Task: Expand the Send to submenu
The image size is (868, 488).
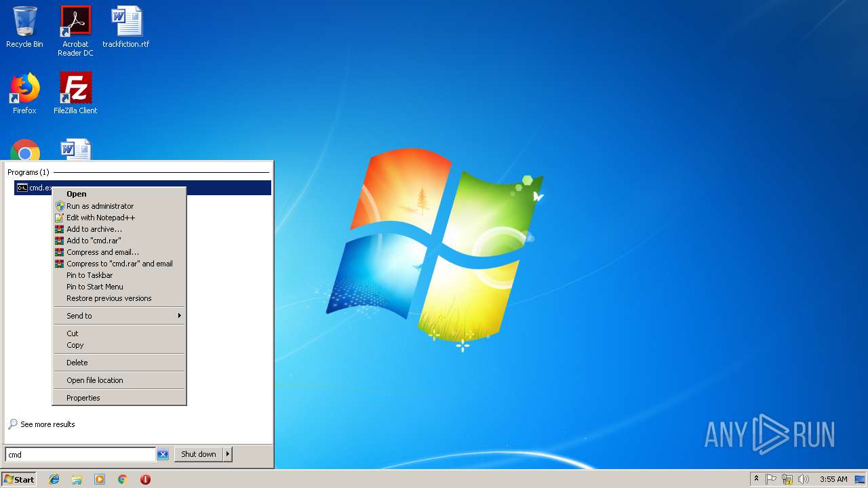Action: tap(119, 316)
